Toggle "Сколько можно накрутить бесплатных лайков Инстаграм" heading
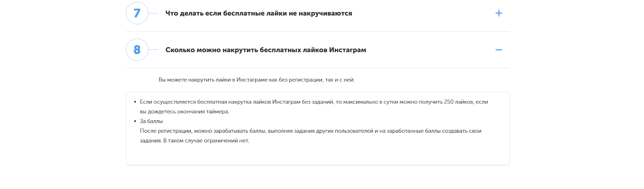Image resolution: width=644 pixels, height=189 pixels. (266, 50)
